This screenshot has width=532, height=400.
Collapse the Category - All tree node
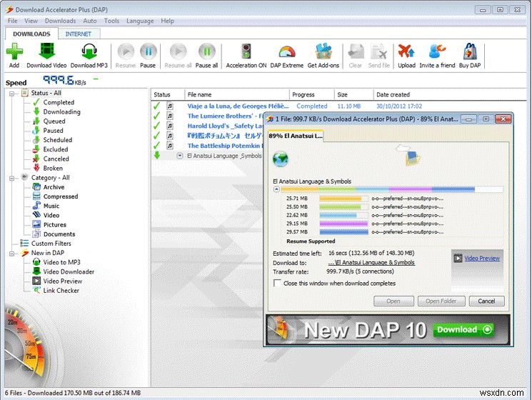click(x=13, y=178)
